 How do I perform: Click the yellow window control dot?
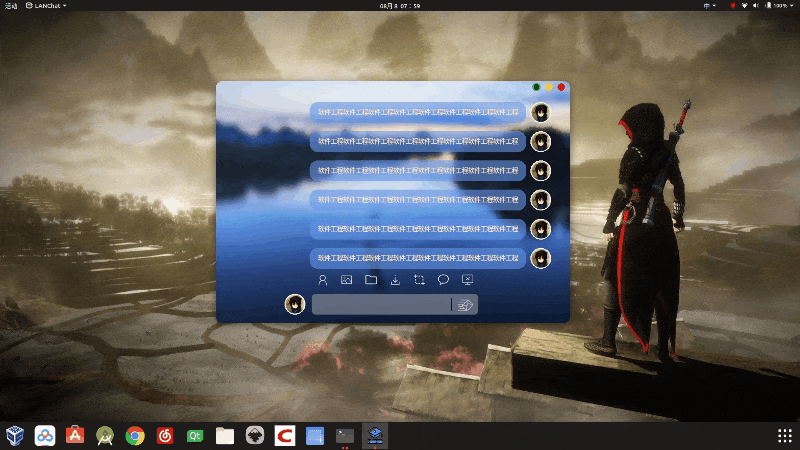coord(549,87)
